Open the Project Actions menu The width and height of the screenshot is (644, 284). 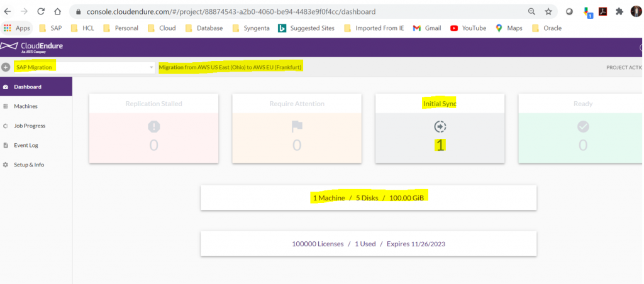(625, 67)
